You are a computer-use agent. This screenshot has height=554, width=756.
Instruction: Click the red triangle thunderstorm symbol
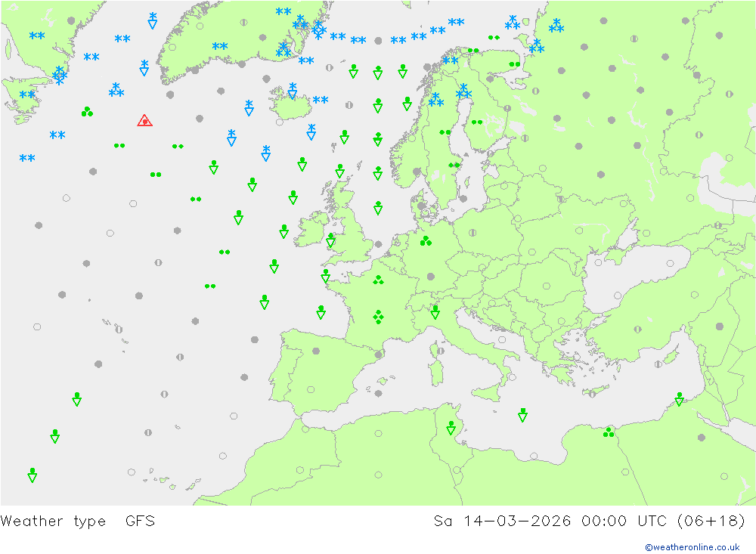[144, 120]
